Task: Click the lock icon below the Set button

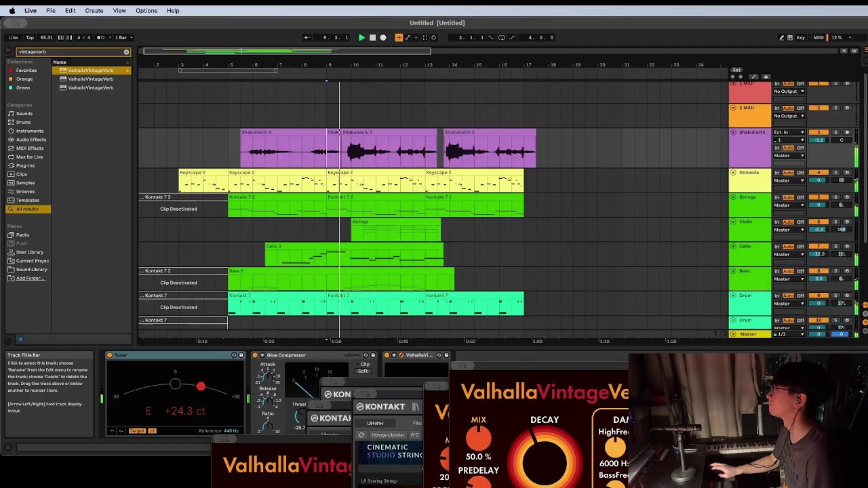Action: click(766, 77)
